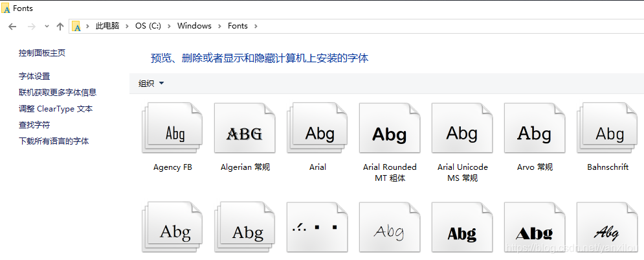Go up one folder level arrow
The image size is (644, 260).
(x=60, y=27)
